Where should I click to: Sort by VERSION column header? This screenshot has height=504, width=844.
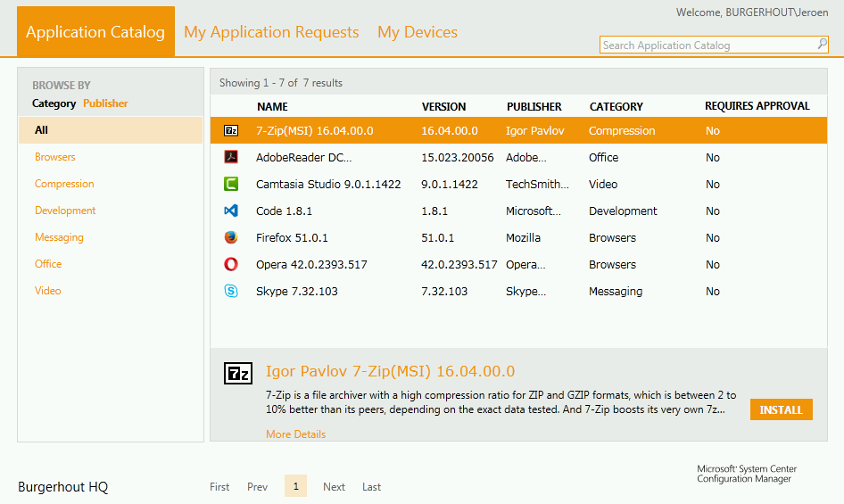point(443,107)
